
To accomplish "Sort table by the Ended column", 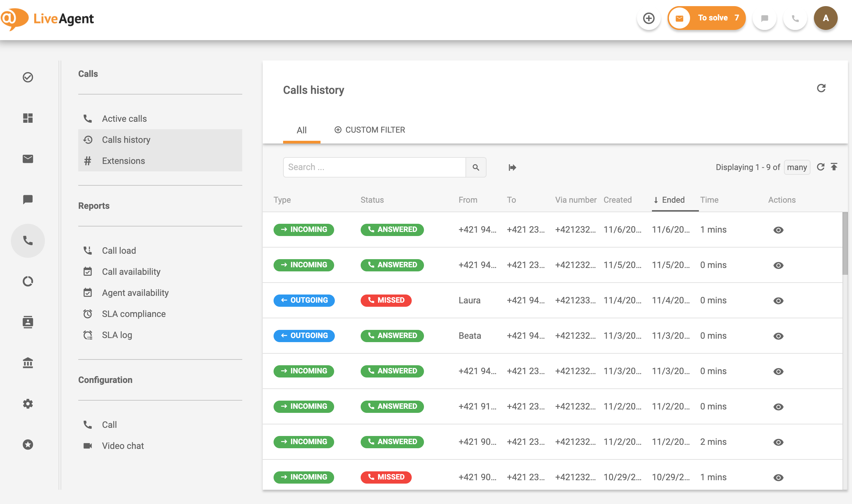I will coord(673,200).
